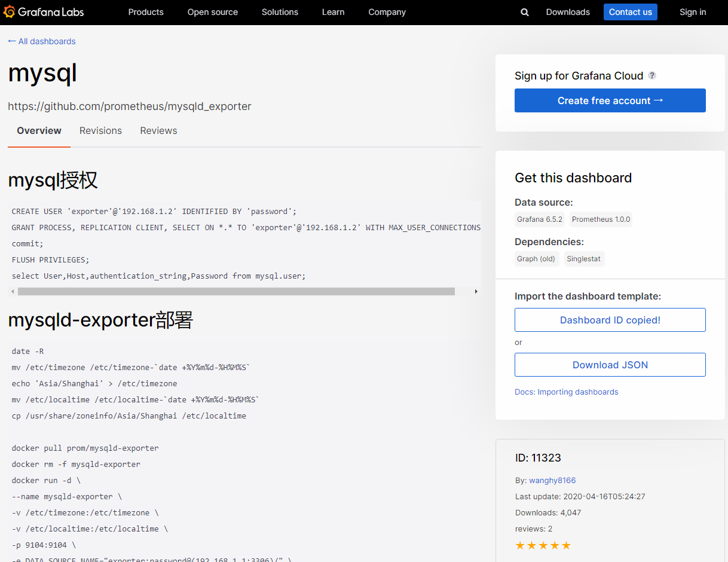Screen dimensions: 728x562
Task: Click the Dashboard ID copied button
Action: point(610,320)
